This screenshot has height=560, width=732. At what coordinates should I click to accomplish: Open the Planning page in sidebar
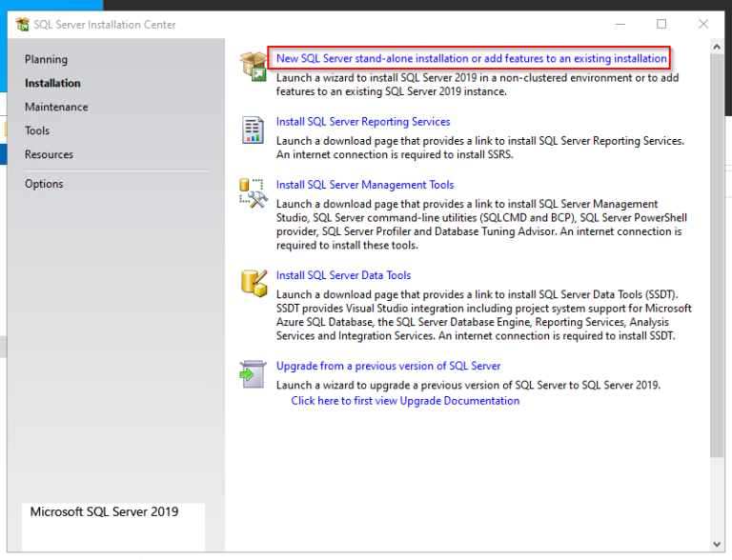46,59
